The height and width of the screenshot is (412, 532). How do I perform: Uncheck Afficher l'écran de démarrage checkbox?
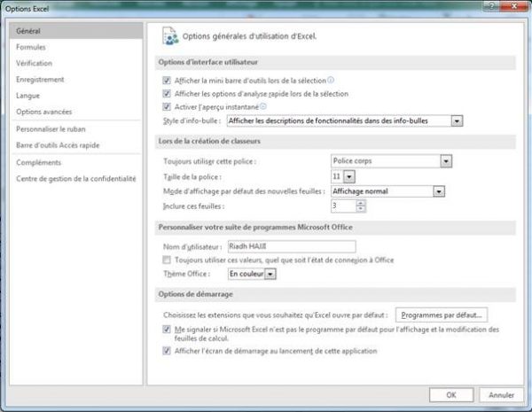point(167,351)
